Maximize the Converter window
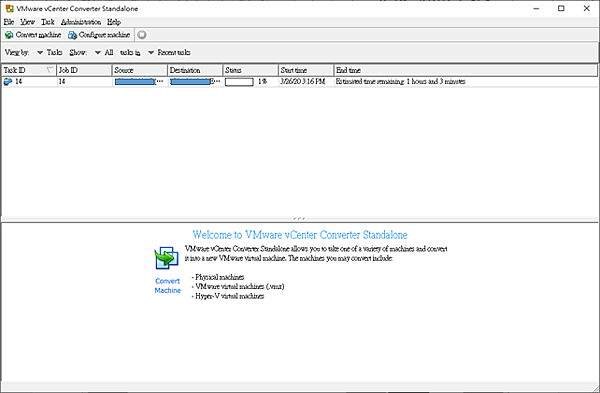 561,8
